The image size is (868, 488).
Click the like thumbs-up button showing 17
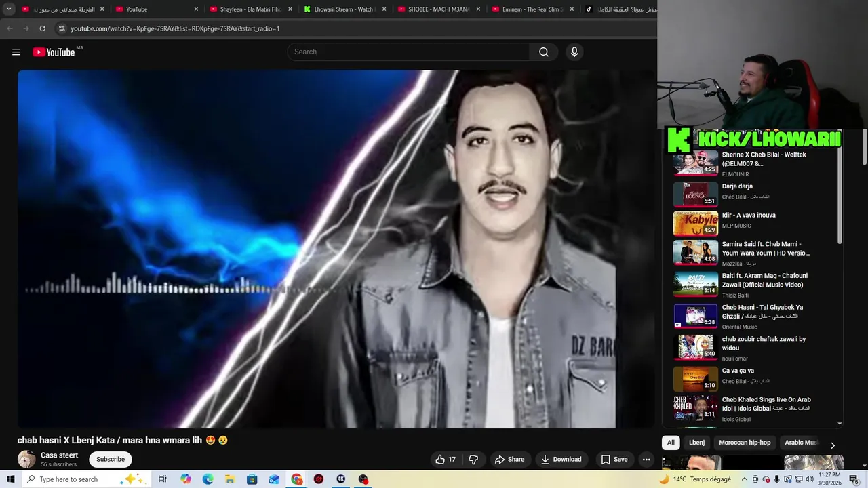coord(446,460)
